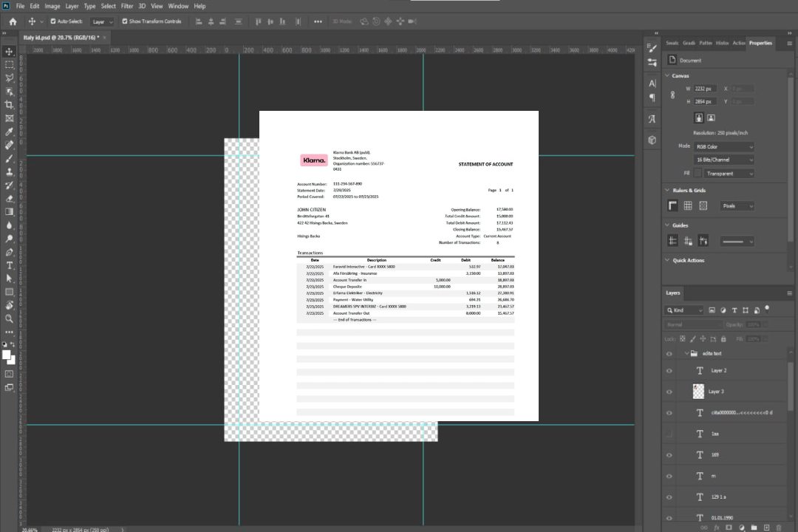Open the File menu
This screenshot has height=532, width=798.
[x=20, y=6]
